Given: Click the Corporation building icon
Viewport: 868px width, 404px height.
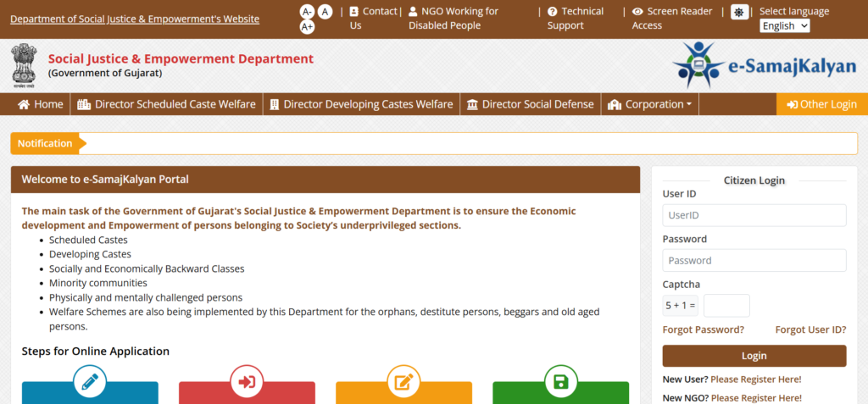Looking at the screenshot, I should 615,104.
